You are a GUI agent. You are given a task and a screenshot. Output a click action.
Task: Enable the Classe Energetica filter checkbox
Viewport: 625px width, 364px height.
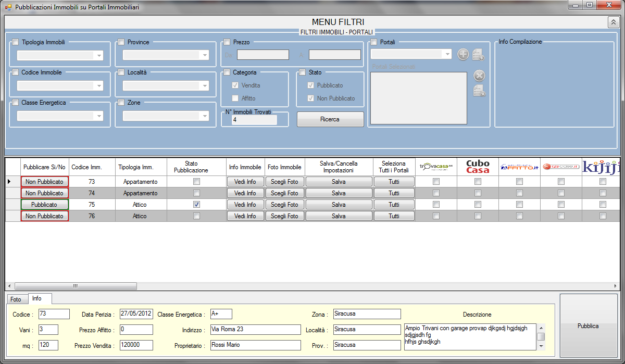coord(16,103)
